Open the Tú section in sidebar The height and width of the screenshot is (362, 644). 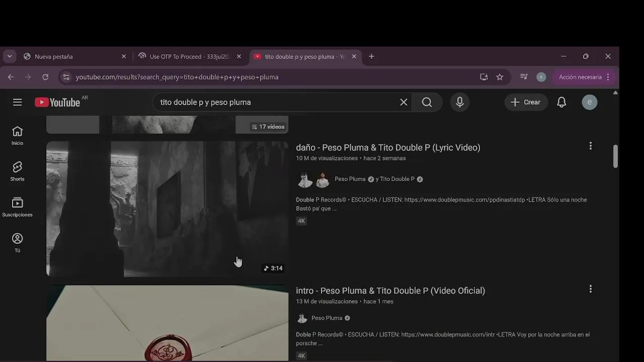point(18,243)
